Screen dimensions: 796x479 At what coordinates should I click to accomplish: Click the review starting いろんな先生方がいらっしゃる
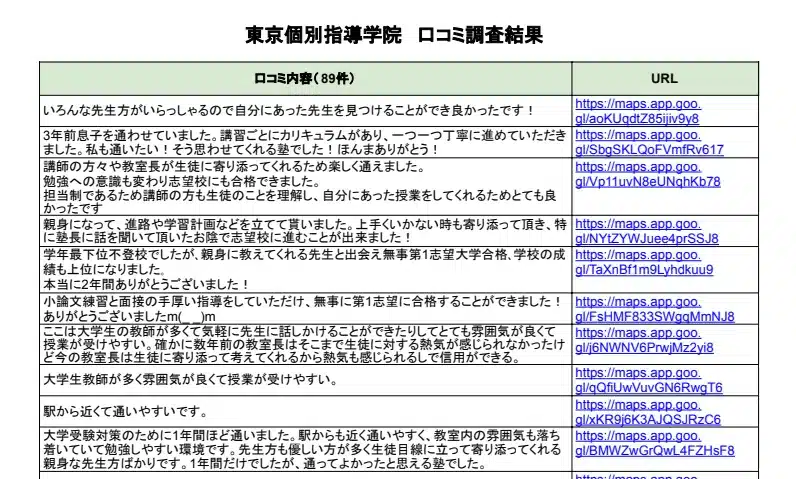tap(289, 111)
